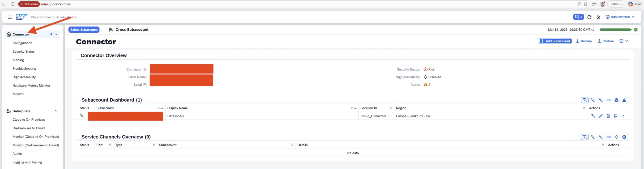The width and height of the screenshot is (644, 169).
Task: Click the alerts warning triangle in Subaccount Dashboard toolbar
Action: pos(624,100)
